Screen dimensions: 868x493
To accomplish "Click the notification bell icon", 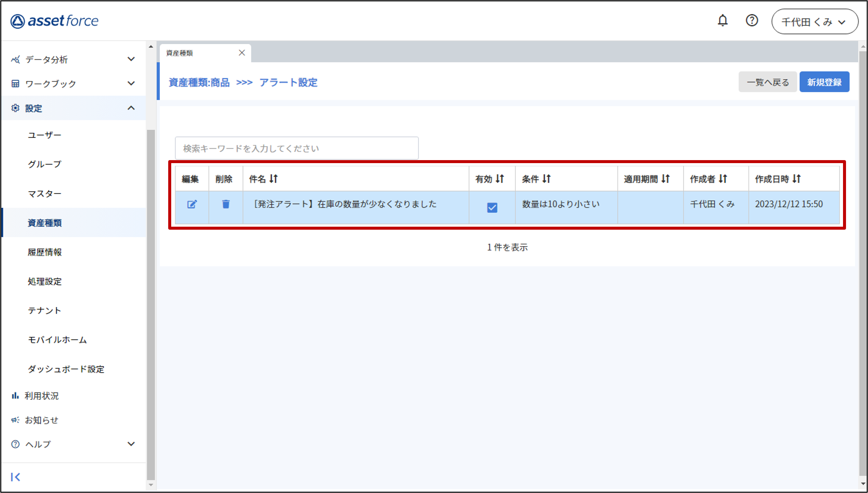I will 722,21.
